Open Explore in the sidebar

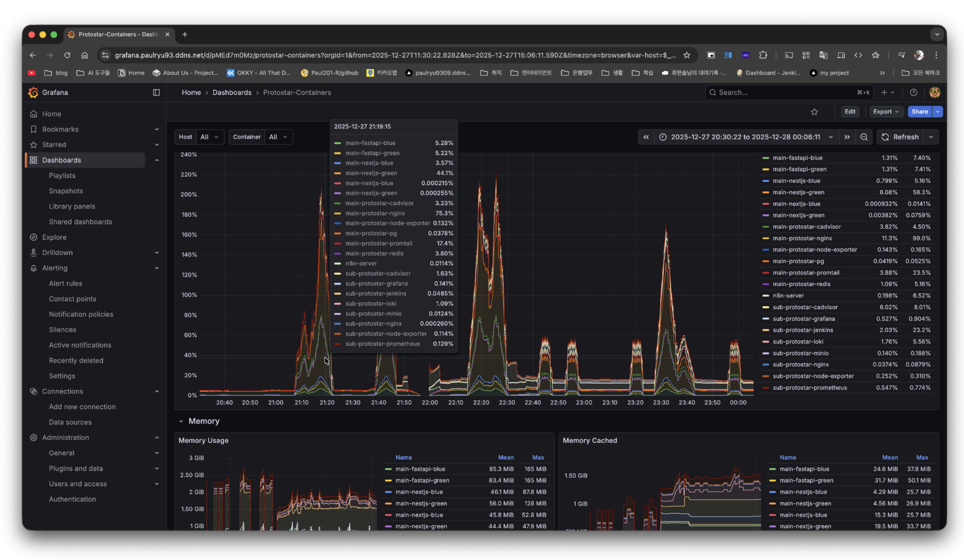54,237
